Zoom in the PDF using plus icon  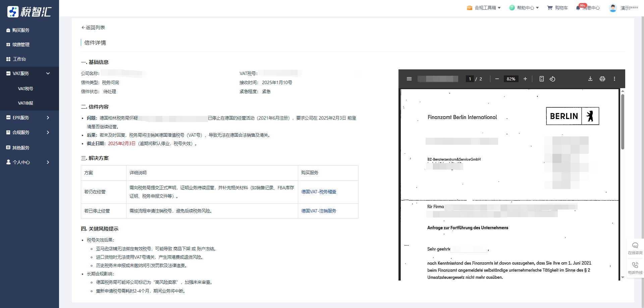[525, 79]
